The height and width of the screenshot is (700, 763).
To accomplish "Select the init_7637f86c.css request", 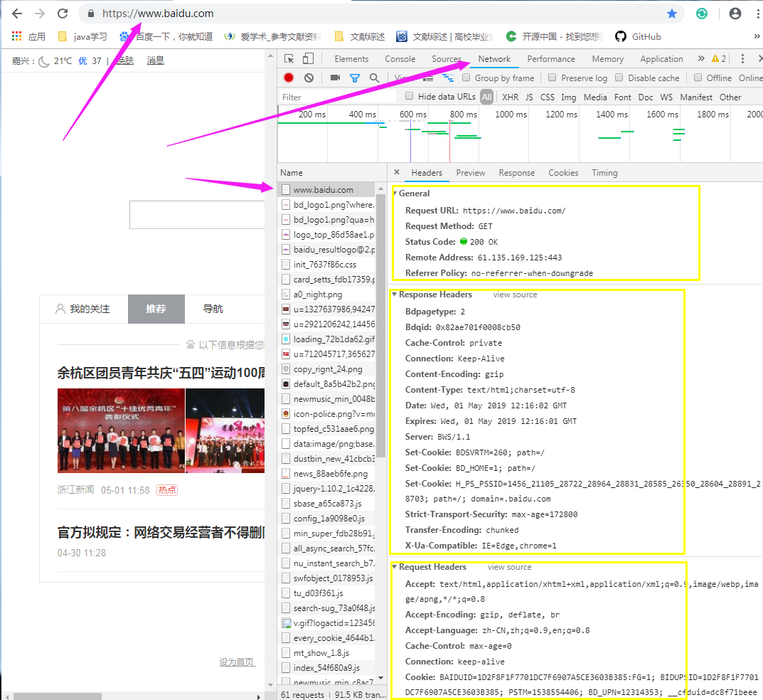I will [x=326, y=265].
